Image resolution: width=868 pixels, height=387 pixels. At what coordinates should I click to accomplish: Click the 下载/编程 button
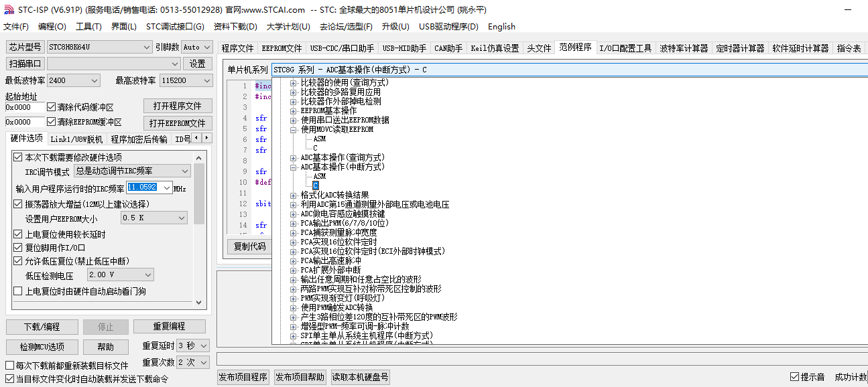click(42, 327)
